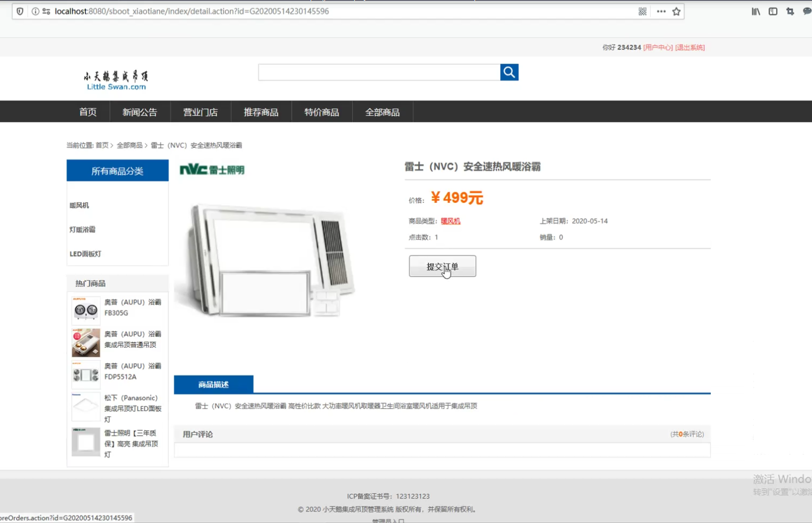Image resolution: width=812 pixels, height=523 pixels.
Task: Select LED面板灯 category in sidebar
Action: tap(85, 254)
